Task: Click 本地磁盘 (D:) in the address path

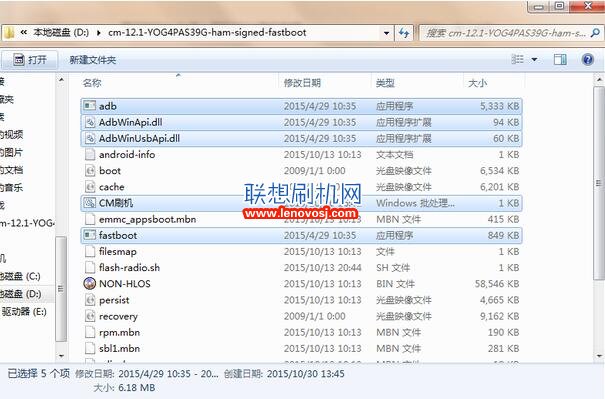Action: 61,32
